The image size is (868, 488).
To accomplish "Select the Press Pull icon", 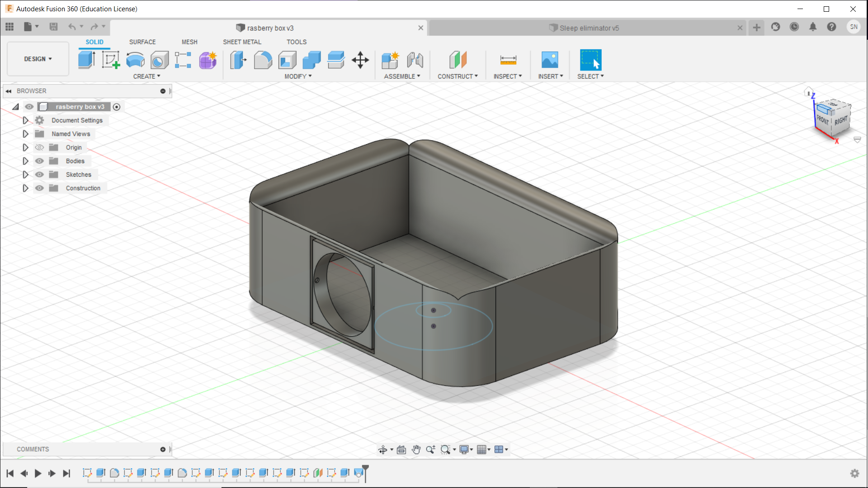I will 238,60.
